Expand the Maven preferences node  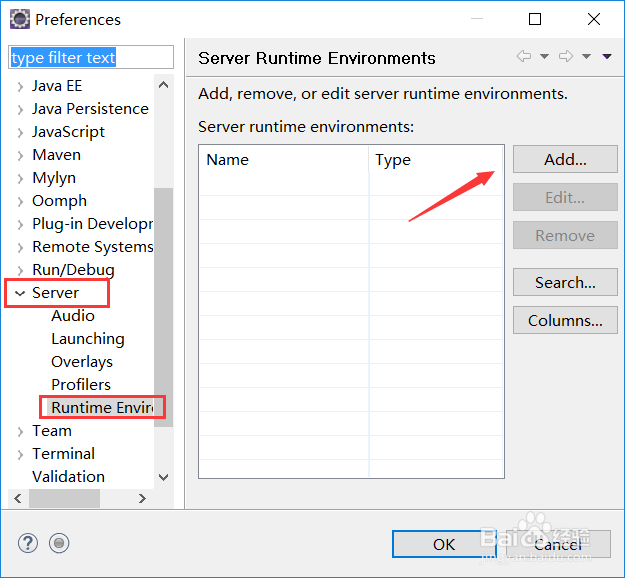pos(20,155)
